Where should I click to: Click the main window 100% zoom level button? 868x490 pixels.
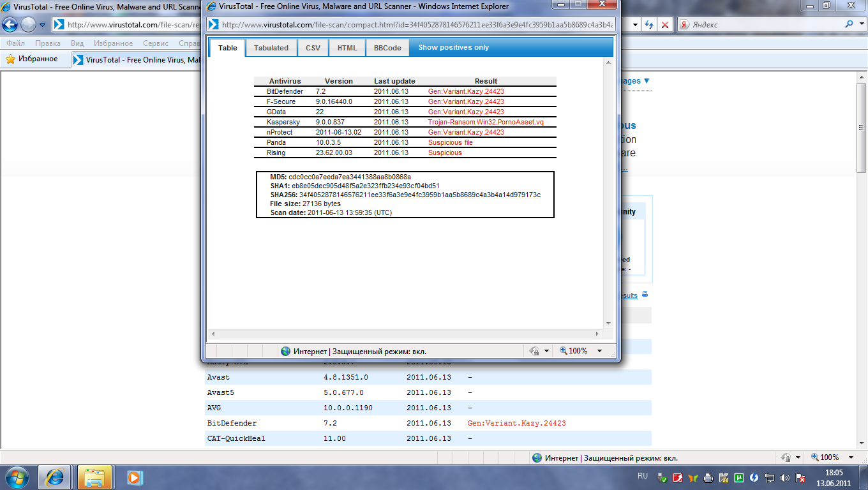[x=824, y=457]
